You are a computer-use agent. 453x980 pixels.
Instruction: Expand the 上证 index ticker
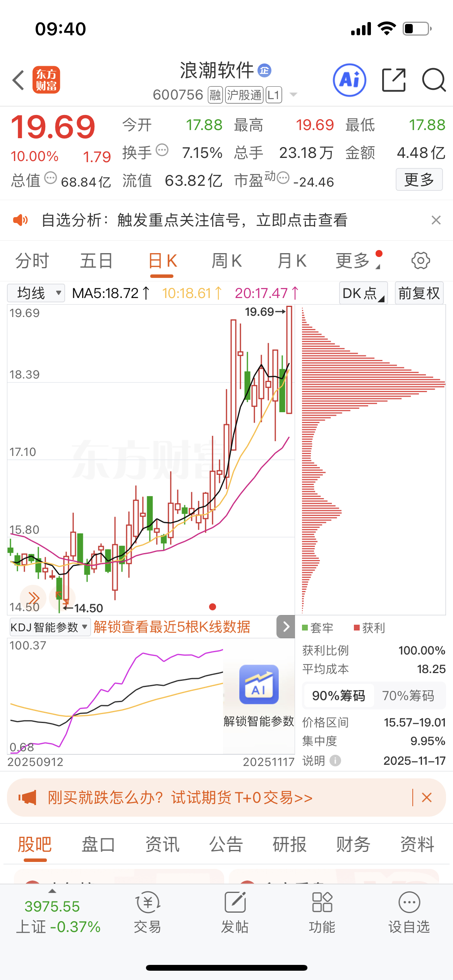point(52,891)
